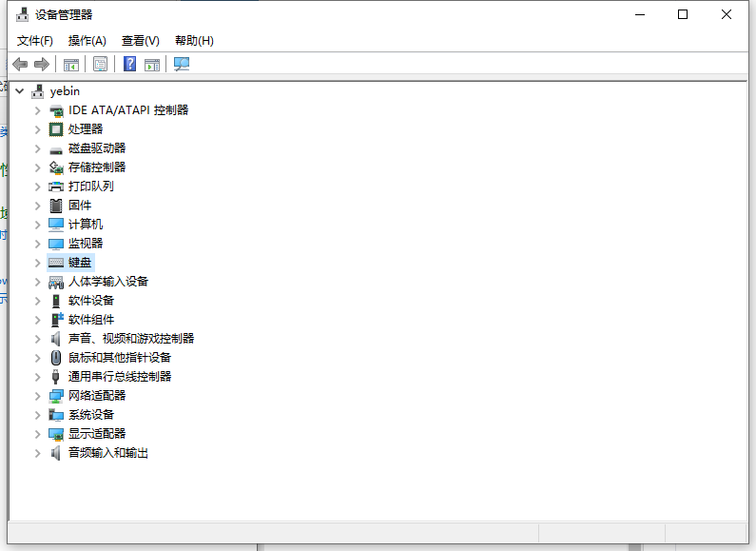This screenshot has width=756, height=551.
Task: Open the 查看(V) menu
Action: pos(141,41)
